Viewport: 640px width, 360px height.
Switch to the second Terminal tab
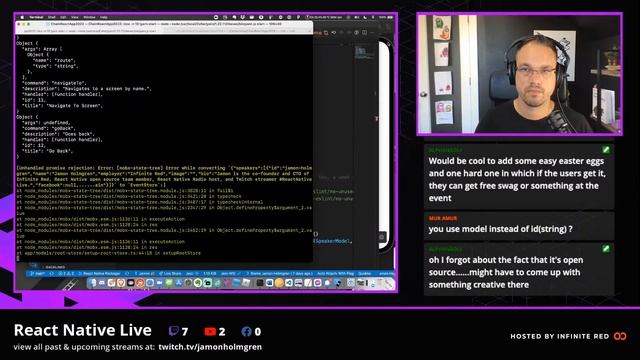(x=238, y=31)
